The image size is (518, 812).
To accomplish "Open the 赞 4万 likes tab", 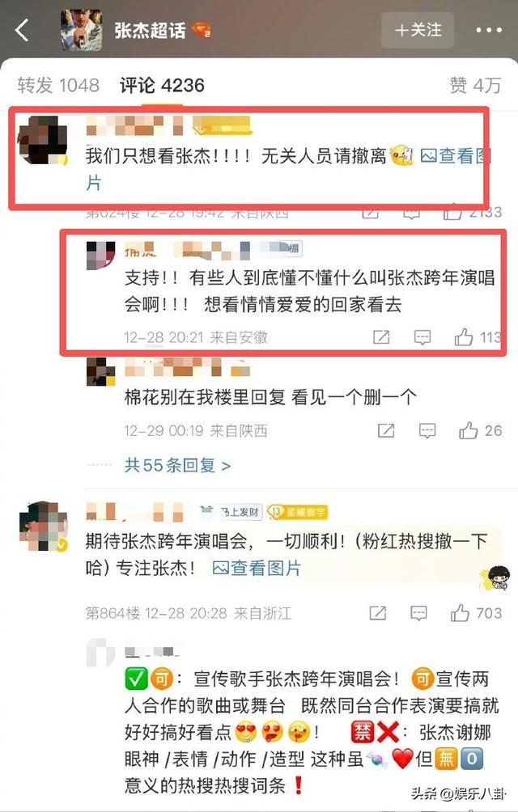I will (x=476, y=85).
